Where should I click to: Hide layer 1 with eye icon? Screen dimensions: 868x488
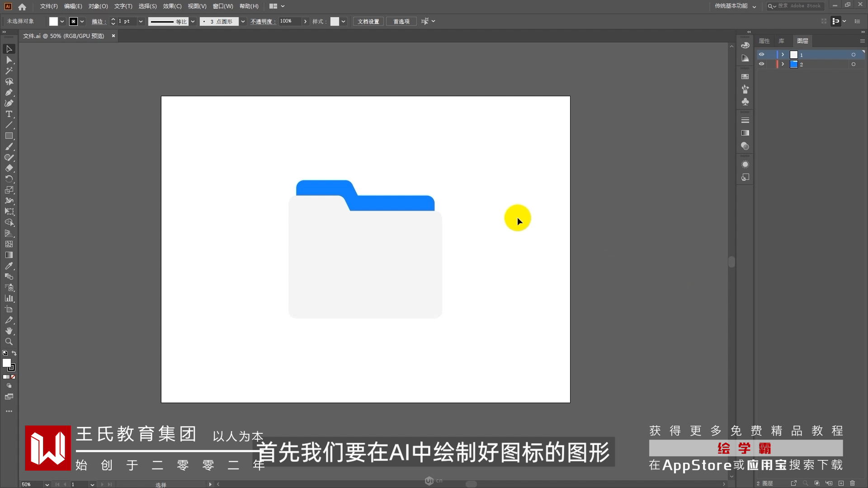[761, 55]
